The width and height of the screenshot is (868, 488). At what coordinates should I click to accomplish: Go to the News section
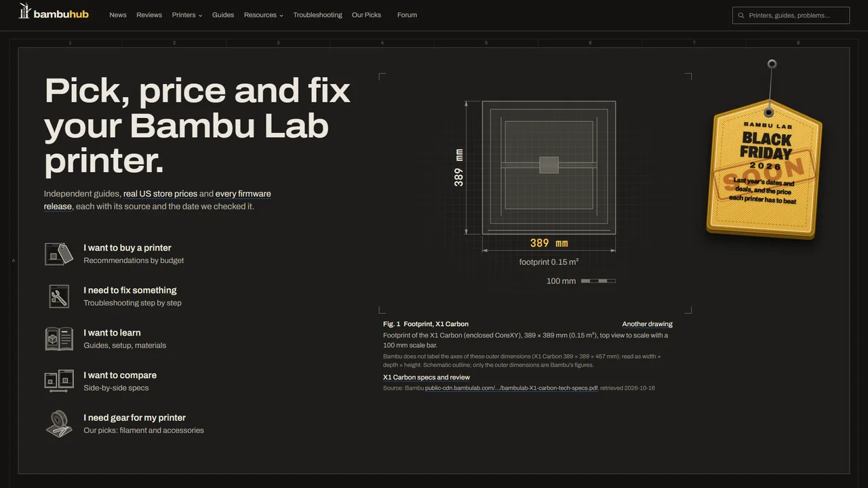(118, 15)
